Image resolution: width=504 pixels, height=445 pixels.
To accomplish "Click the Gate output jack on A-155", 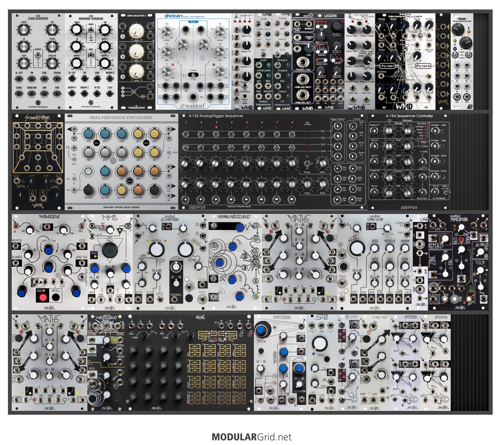I will pyautogui.click(x=338, y=156).
